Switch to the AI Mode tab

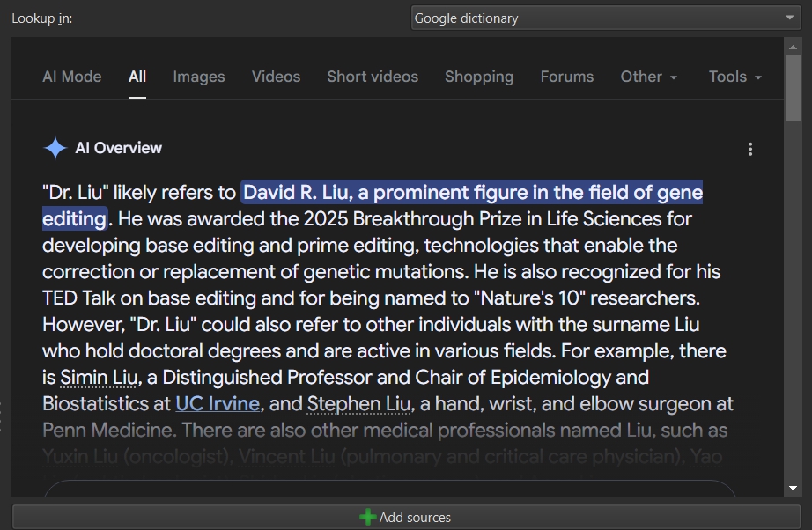point(71,77)
